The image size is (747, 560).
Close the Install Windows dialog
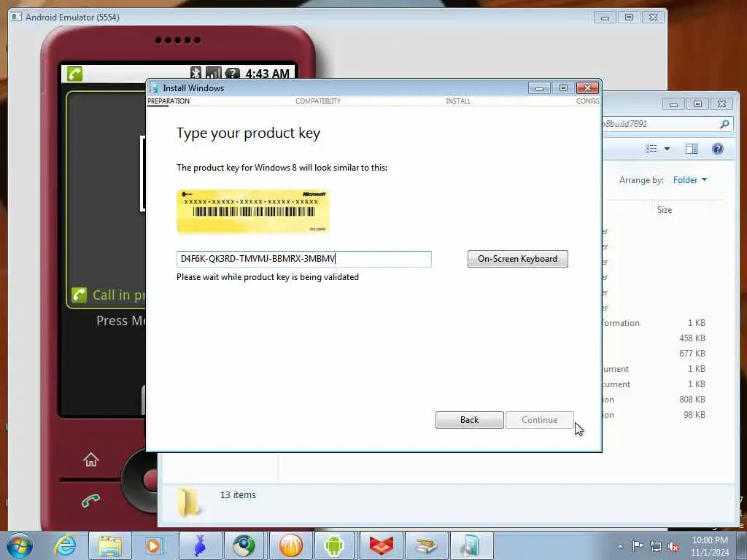[587, 88]
